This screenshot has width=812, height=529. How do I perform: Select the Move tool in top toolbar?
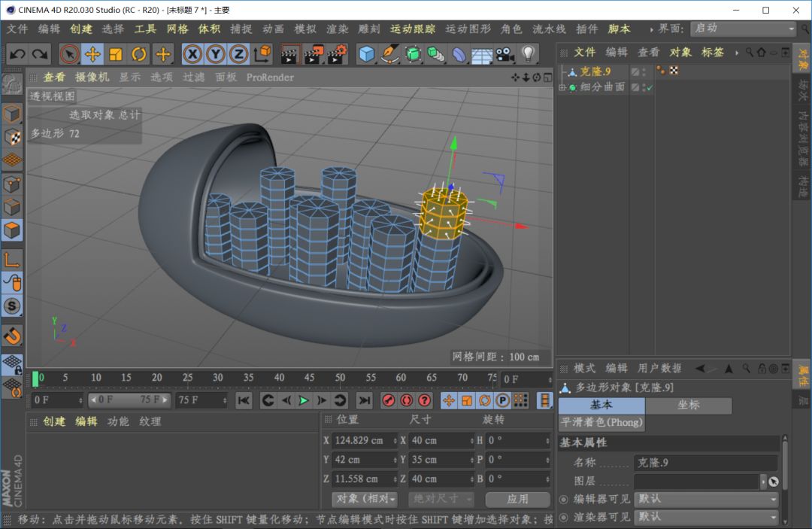point(93,54)
